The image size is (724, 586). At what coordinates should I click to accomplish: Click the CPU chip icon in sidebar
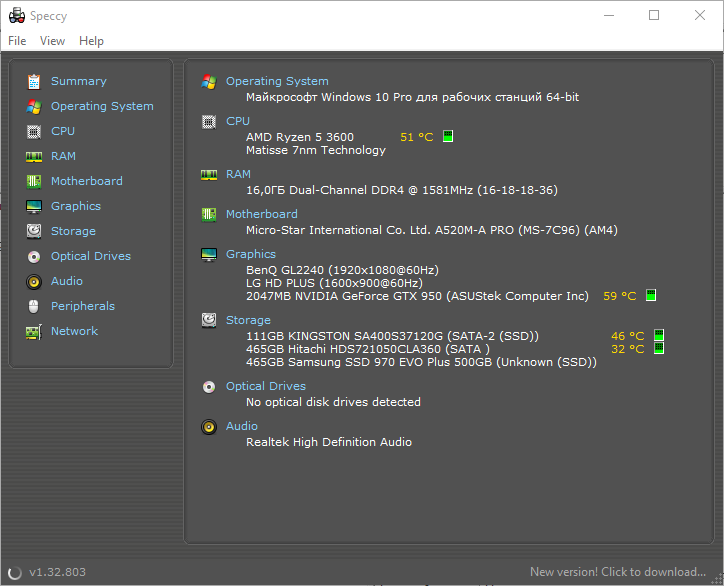pyautogui.click(x=34, y=132)
